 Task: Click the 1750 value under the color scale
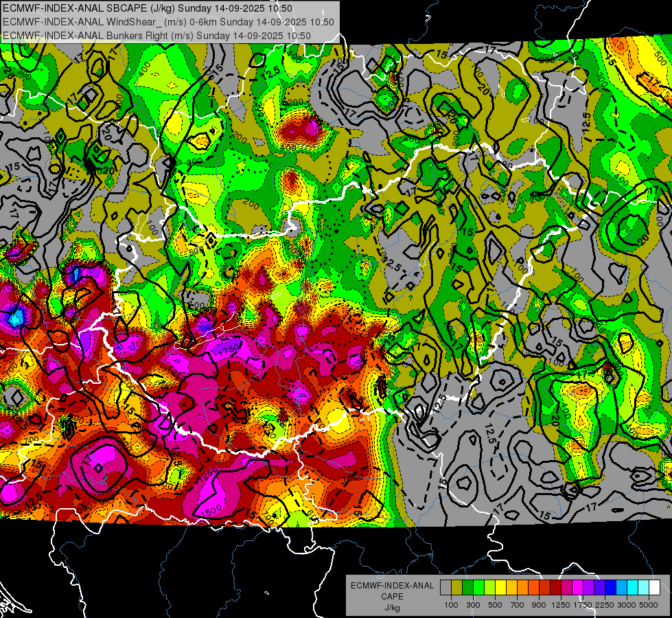[x=583, y=605]
